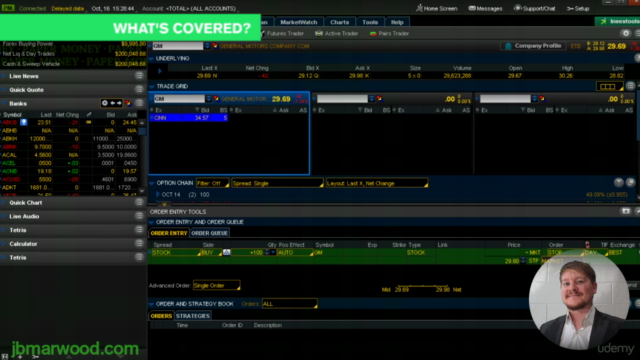
Task: Adjust the stop price 29.80 stepper
Action: pos(523,260)
